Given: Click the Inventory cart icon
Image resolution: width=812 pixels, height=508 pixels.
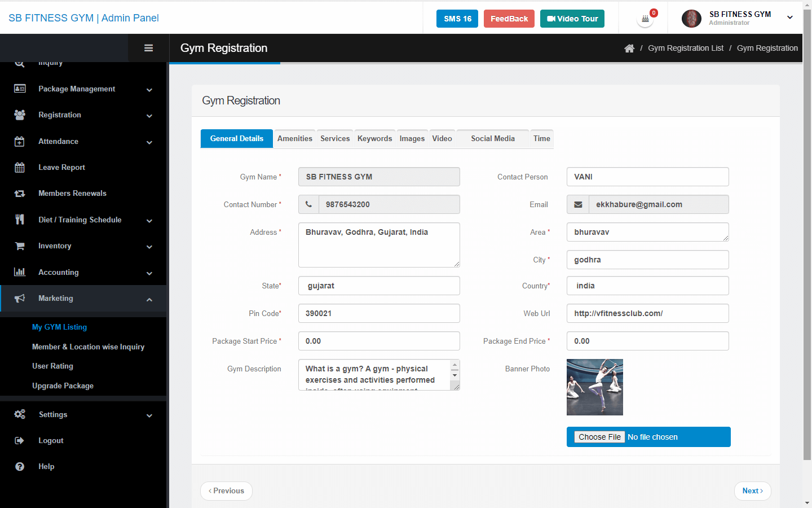Looking at the screenshot, I should tap(20, 246).
